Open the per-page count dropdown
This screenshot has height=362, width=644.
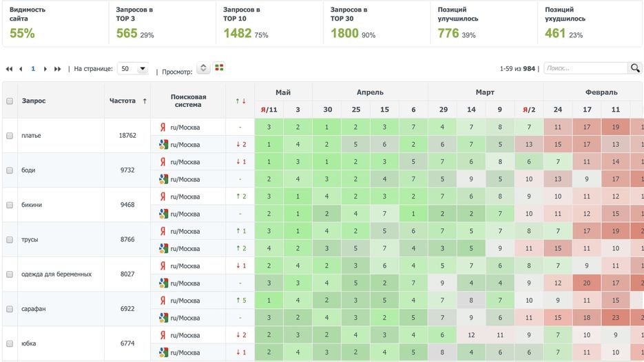tap(133, 69)
